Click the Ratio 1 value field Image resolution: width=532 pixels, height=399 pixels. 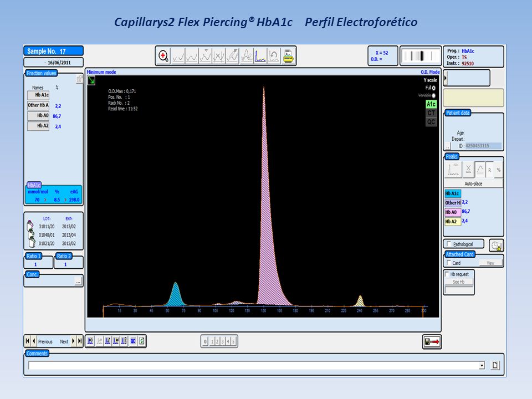coord(38,264)
